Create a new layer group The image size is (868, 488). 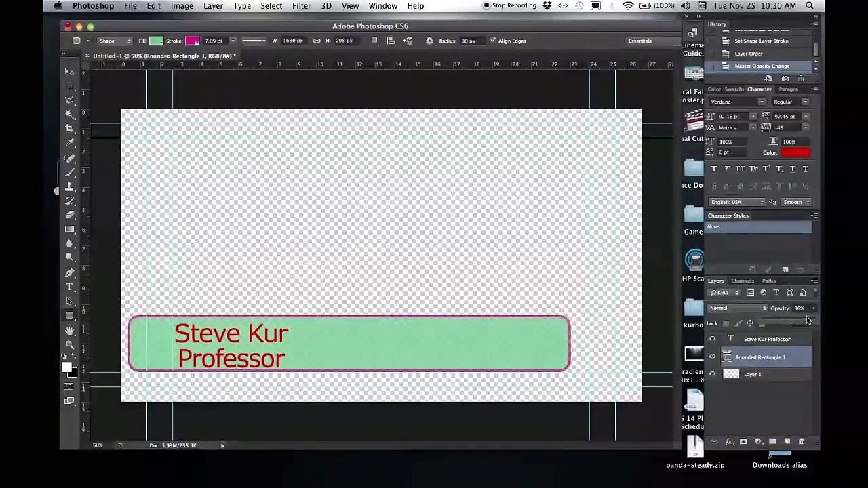tap(772, 442)
